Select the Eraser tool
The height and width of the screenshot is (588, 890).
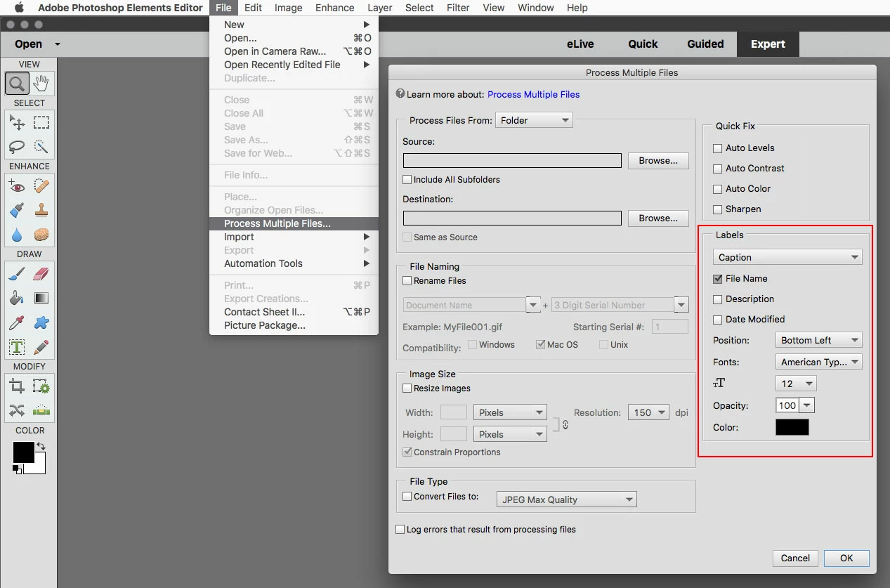click(41, 274)
